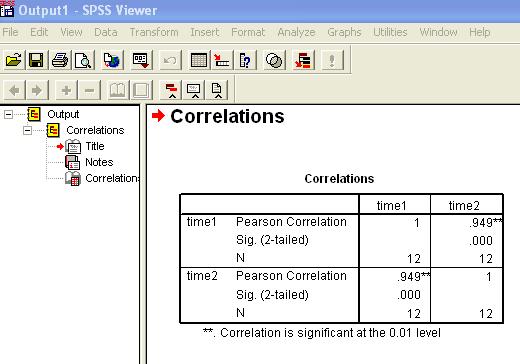
Task: Click the Expand plus toolbar icon
Action: tap(66, 90)
